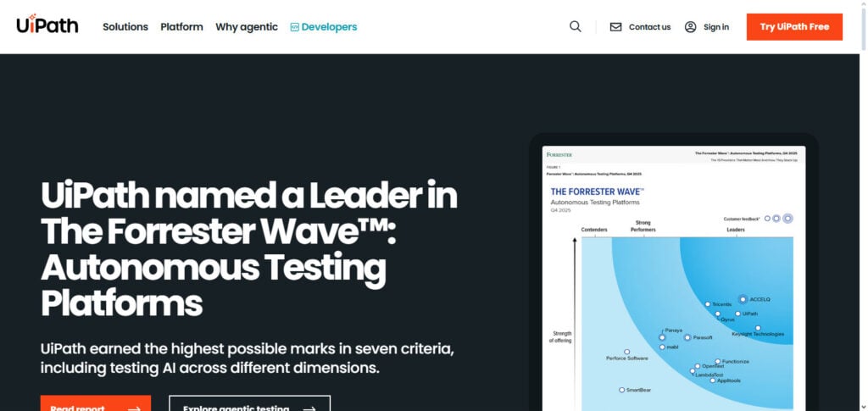Click the Applitools chart label

728,380
